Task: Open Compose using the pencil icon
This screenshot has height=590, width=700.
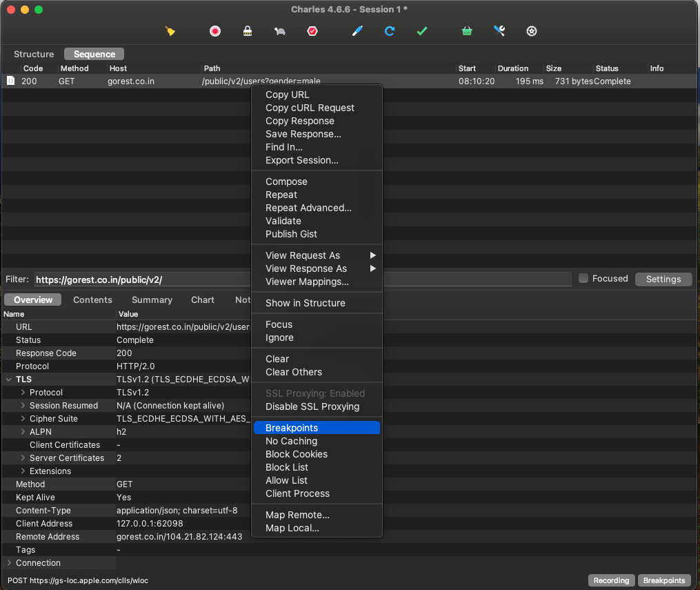Action: (x=357, y=31)
